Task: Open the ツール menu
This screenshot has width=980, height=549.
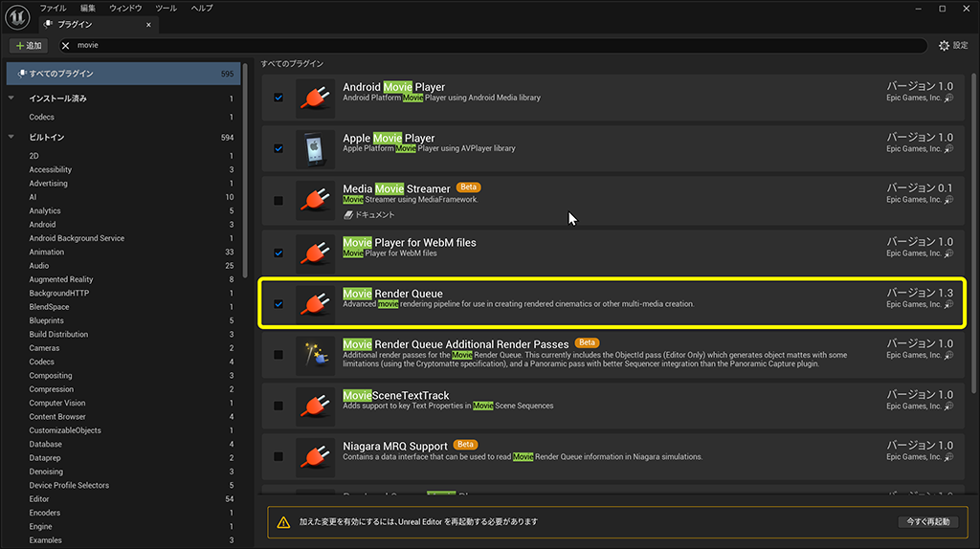Action: [x=167, y=8]
